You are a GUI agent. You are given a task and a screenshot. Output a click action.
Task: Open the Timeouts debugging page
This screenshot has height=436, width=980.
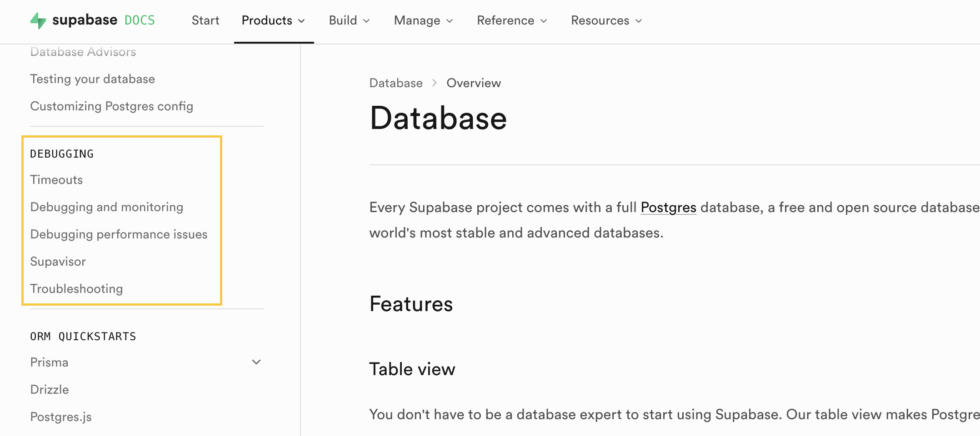pos(56,179)
